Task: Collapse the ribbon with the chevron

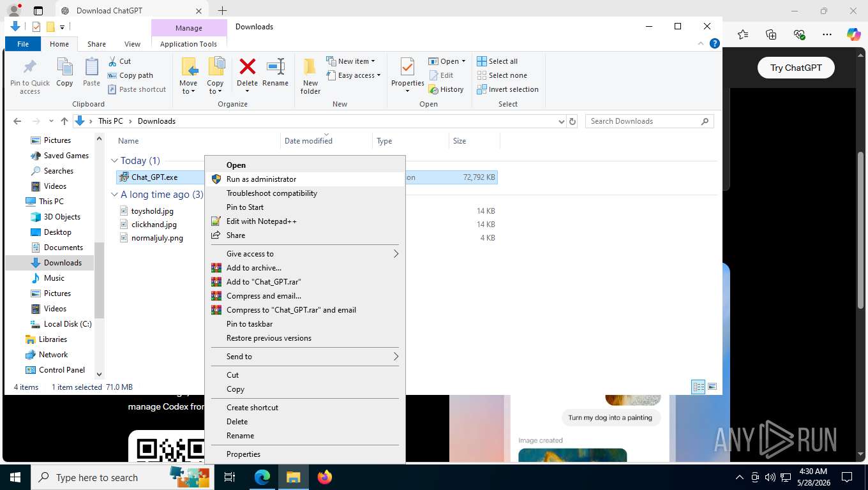Action: tap(701, 43)
